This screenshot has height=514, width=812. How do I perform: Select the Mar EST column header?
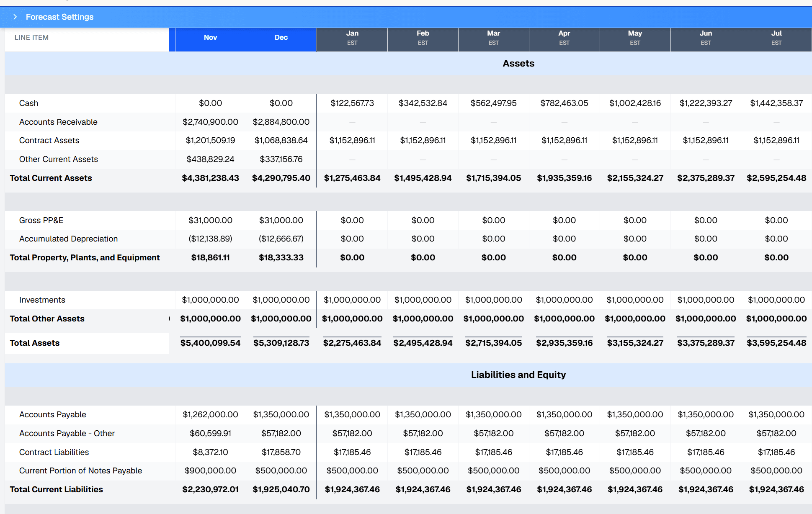coord(494,39)
